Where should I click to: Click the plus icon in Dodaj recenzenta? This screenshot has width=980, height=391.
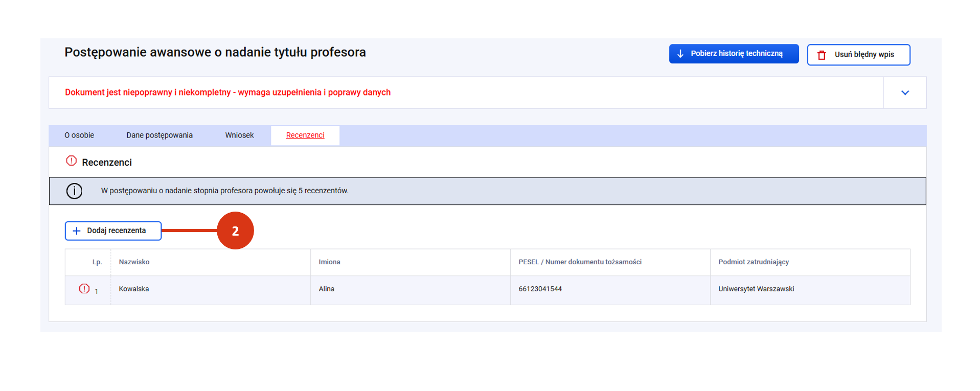coord(77,231)
